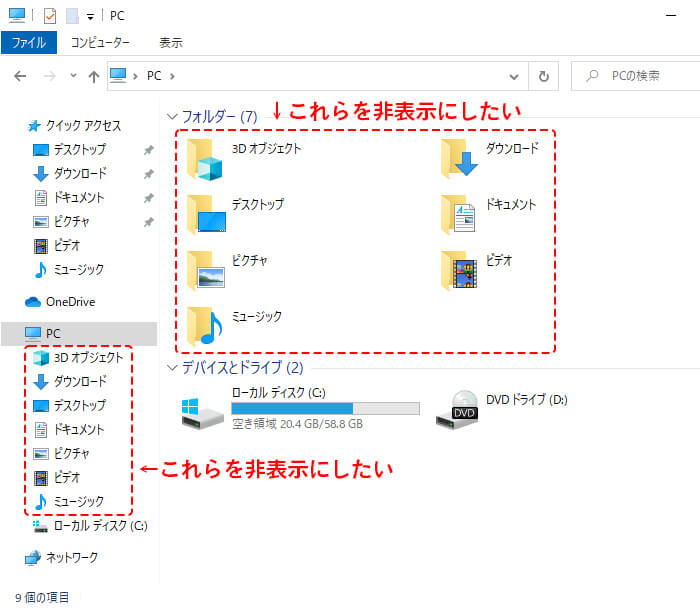The height and width of the screenshot is (610, 700).
Task: Select the ビデオ folder icon in main pane
Action: 458,271
